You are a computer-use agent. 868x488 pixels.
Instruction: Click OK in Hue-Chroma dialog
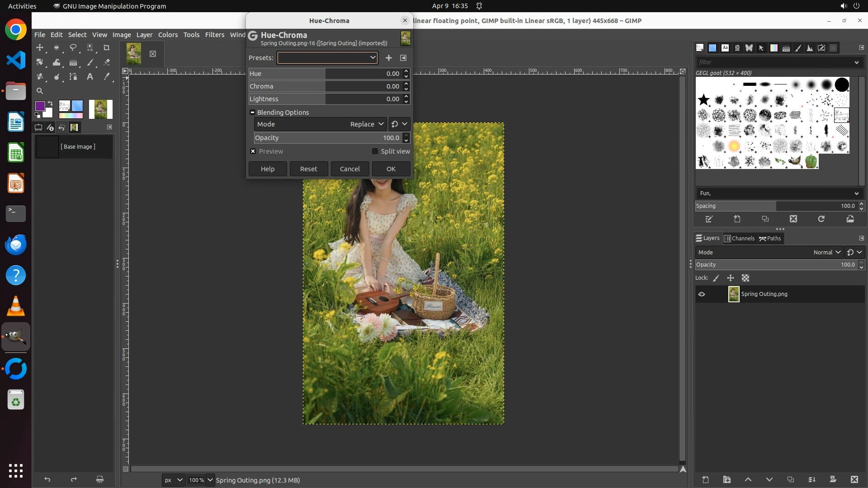[x=391, y=169]
